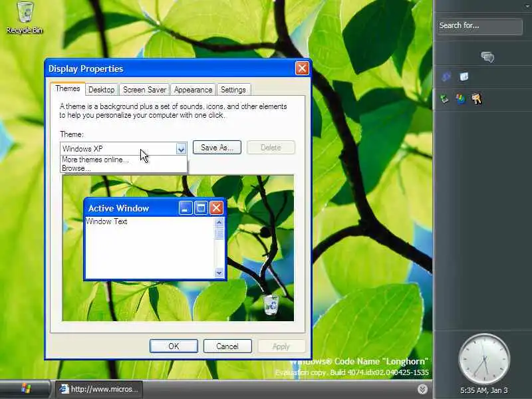Open the Recycle Bin desktop icon

point(25,18)
